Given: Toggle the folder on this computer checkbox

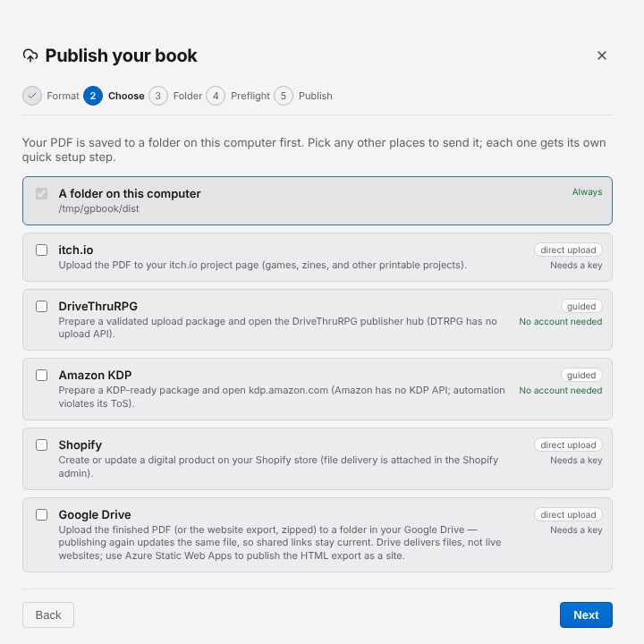Looking at the screenshot, I should tap(41, 193).
